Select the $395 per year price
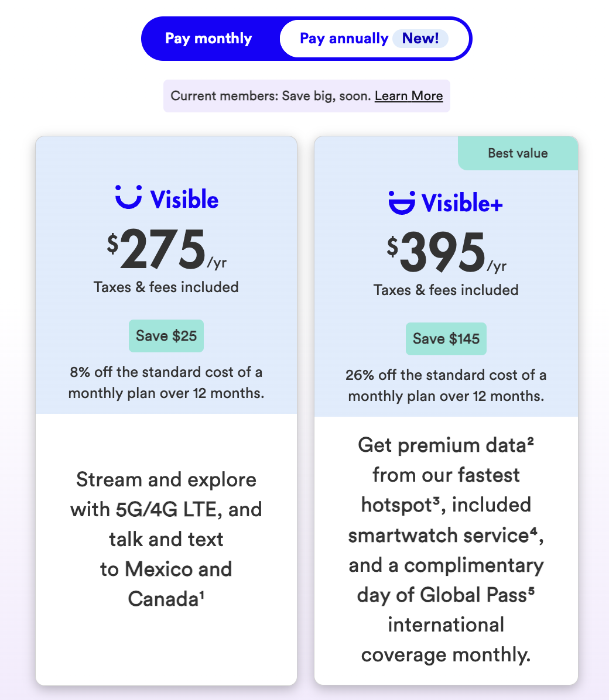The height and width of the screenshot is (700, 609). click(x=443, y=253)
